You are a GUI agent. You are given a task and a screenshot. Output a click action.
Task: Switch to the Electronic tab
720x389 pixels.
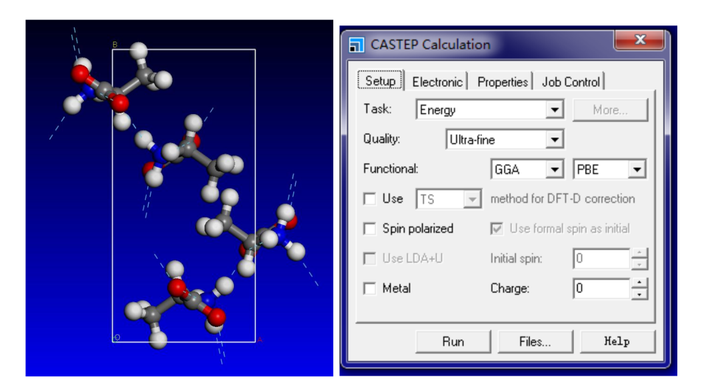point(437,82)
